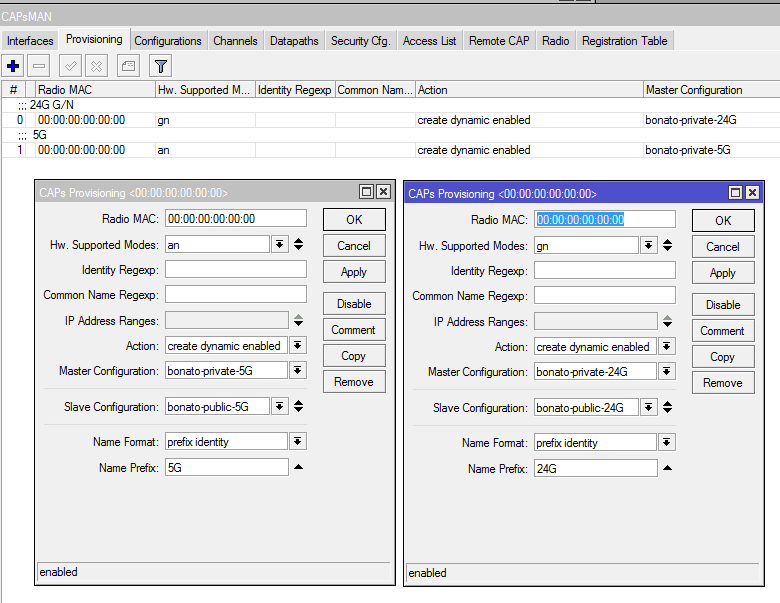The height and width of the screenshot is (603, 780).
Task: Open Slave Configuration dropdown for bonato-public-5G
Action: click(x=280, y=406)
